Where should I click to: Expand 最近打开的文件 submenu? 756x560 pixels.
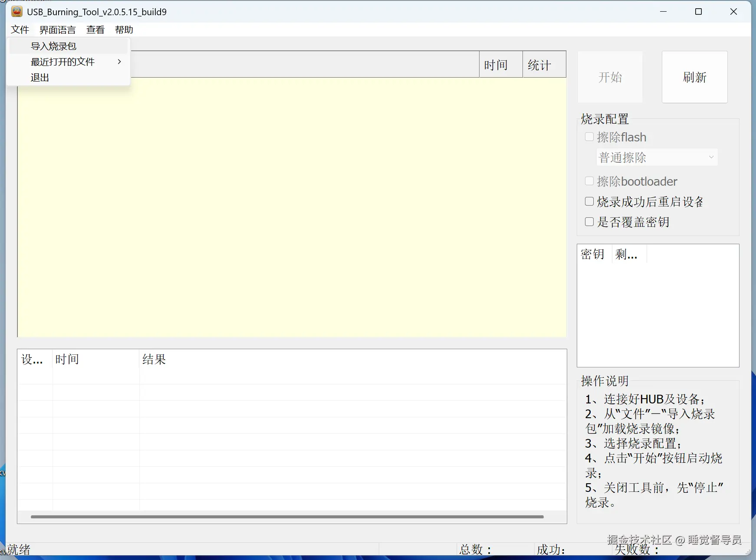69,62
